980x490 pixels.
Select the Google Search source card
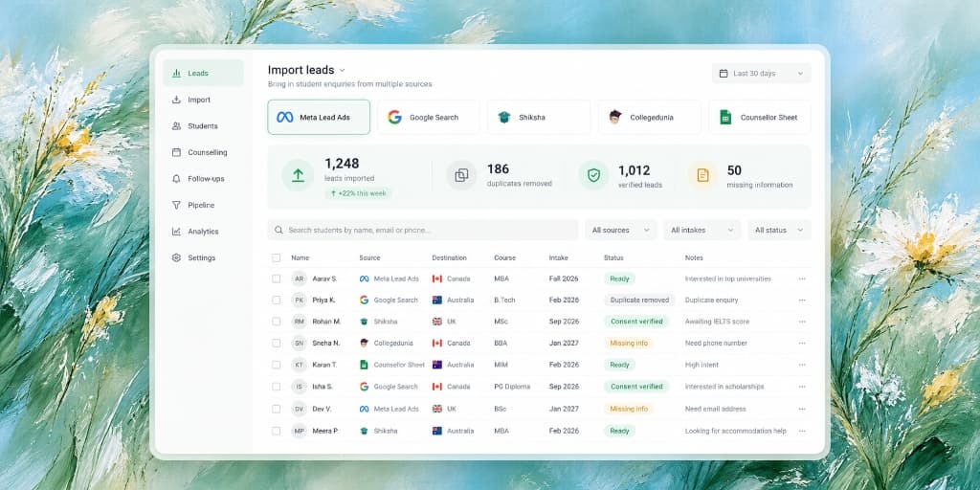point(429,117)
